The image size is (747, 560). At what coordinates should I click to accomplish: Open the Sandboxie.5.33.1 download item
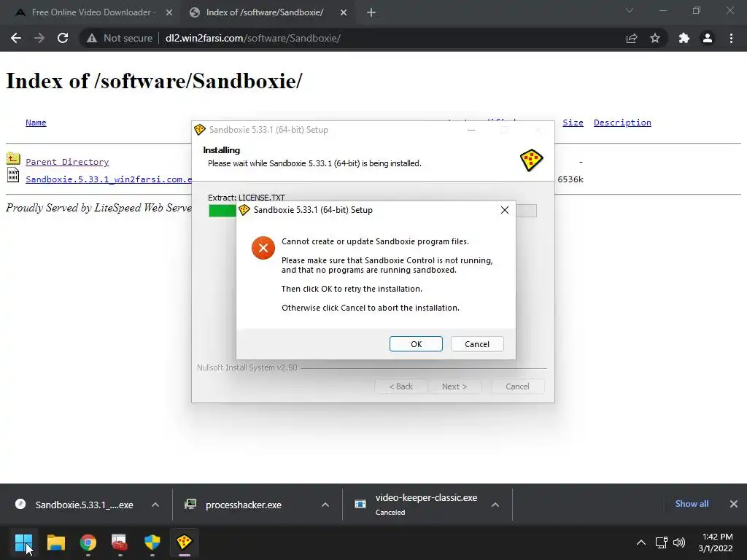coord(76,505)
